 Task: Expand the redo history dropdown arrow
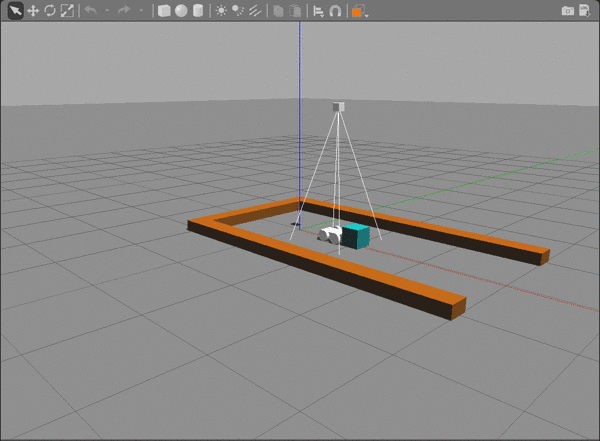[141, 10]
